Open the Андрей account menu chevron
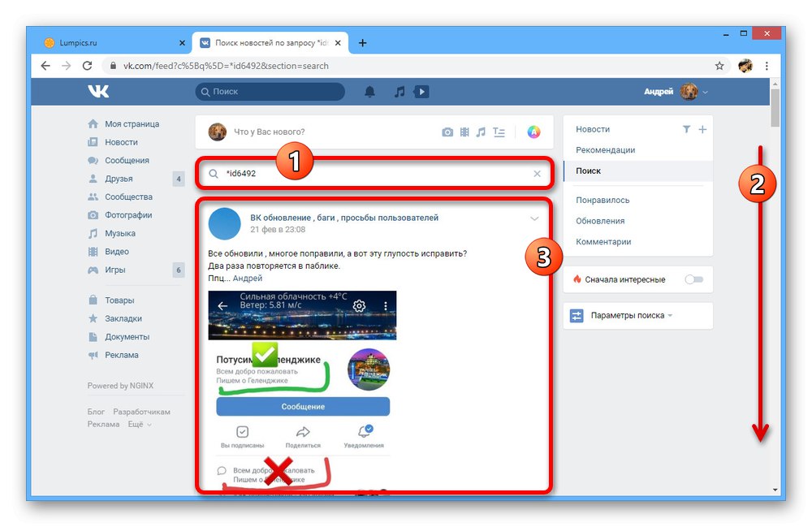The width and height of the screenshot is (812, 527). pos(705,92)
